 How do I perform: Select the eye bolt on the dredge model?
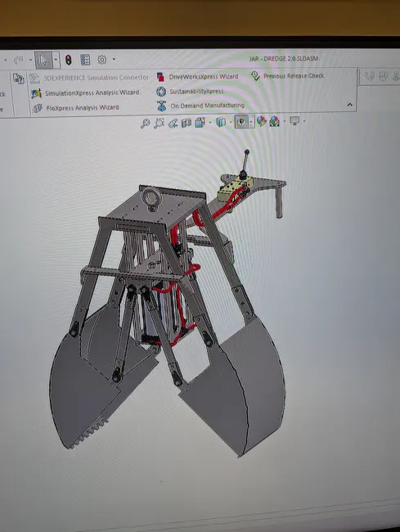(151, 199)
